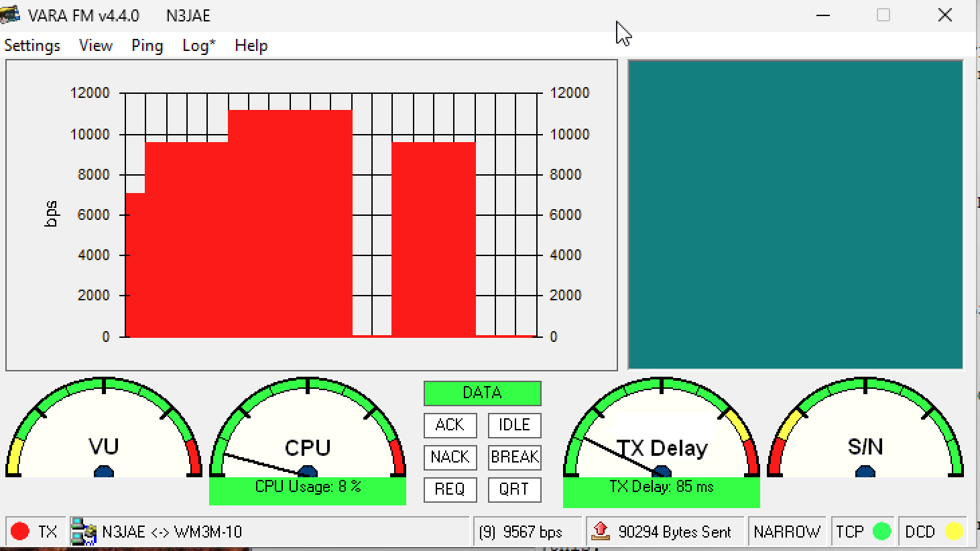Click the BREAK status box

514,457
